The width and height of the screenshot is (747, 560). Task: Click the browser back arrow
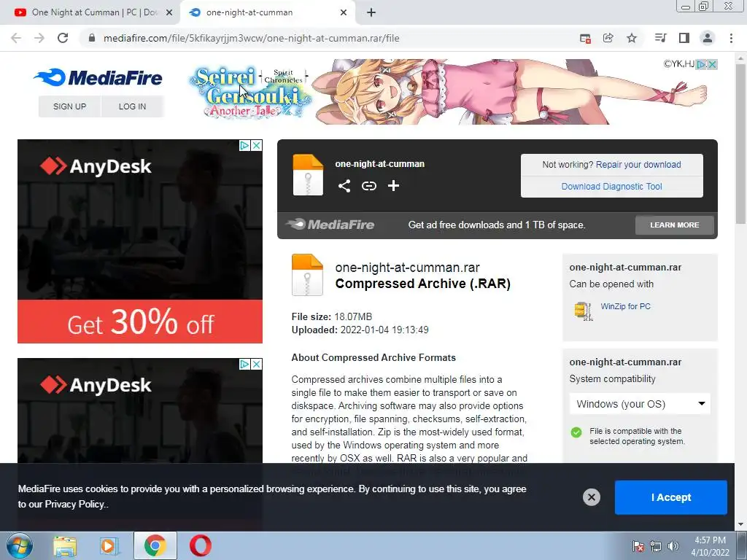click(x=16, y=38)
